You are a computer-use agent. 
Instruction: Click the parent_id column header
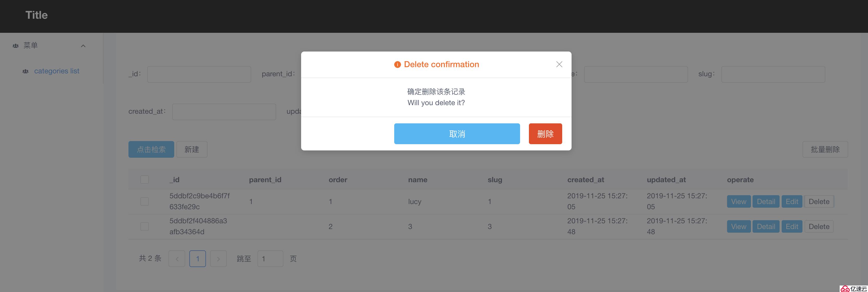click(265, 180)
